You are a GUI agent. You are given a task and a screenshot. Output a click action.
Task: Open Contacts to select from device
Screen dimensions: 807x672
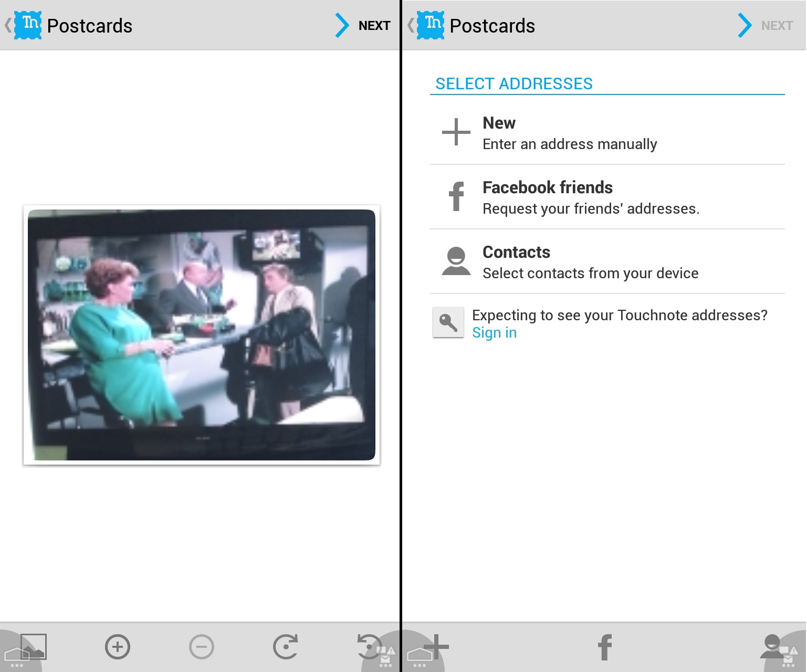tap(607, 262)
